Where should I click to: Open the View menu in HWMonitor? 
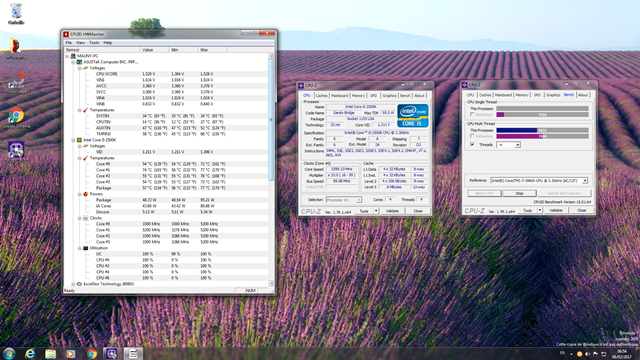80,43
